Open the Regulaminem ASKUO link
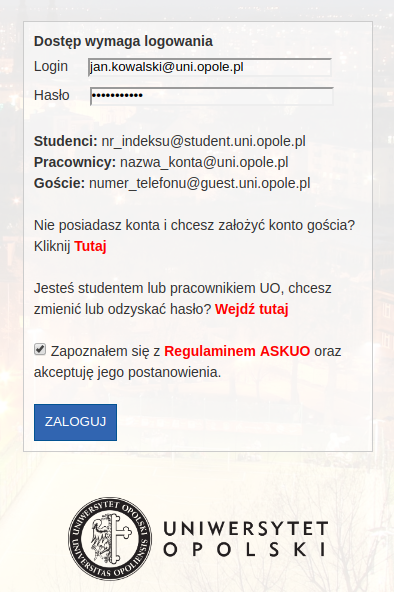The height and width of the screenshot is (592, 394). [x=237, y=351]
